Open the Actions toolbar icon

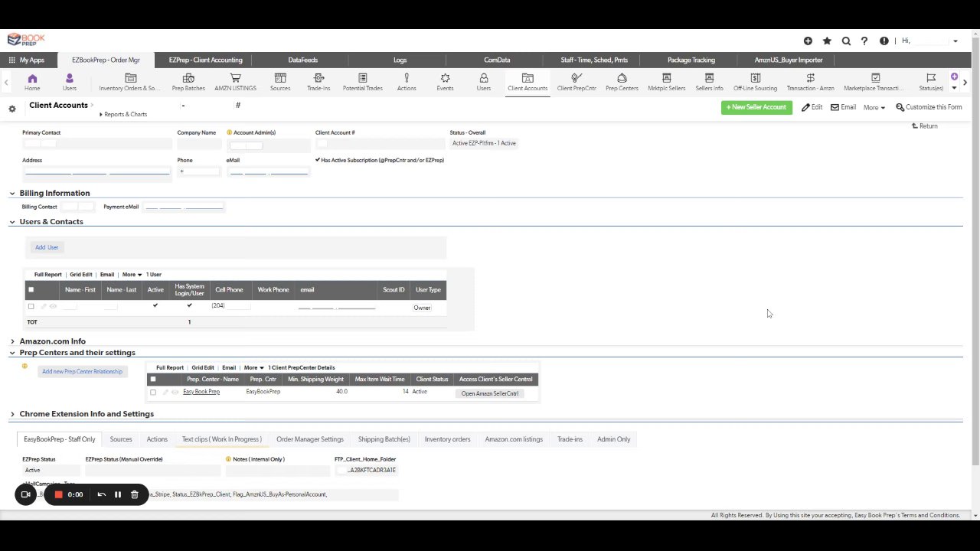[x=407, y=82]
